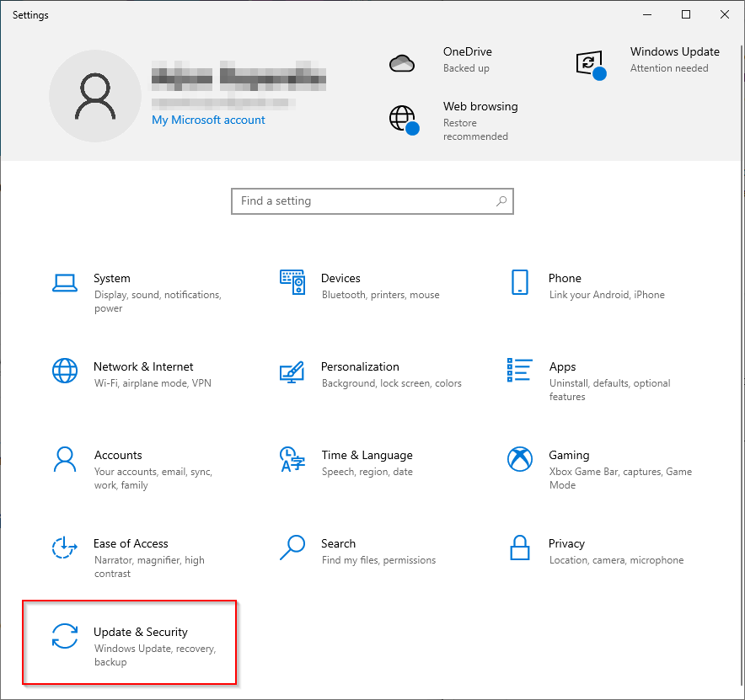Click the user profile avatar picture
Image resolution: width=745 pixels, height=700 pixels.
94,96
